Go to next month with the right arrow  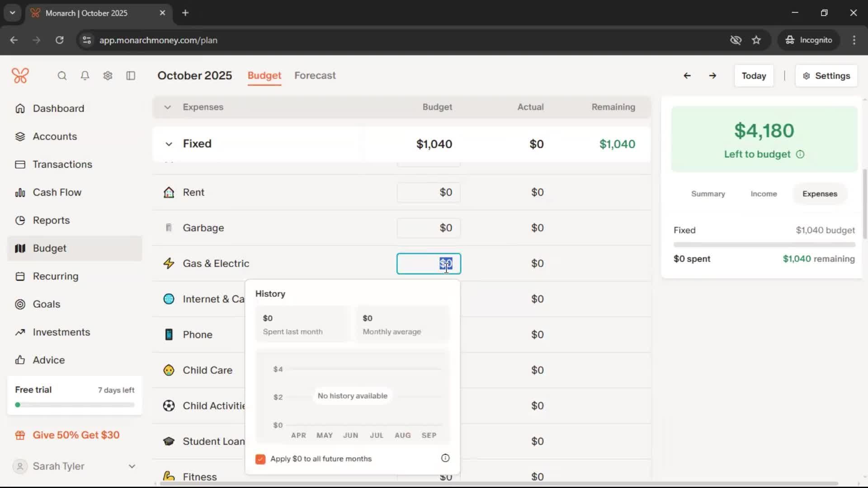pyautogui.click(x=712, y=75)
